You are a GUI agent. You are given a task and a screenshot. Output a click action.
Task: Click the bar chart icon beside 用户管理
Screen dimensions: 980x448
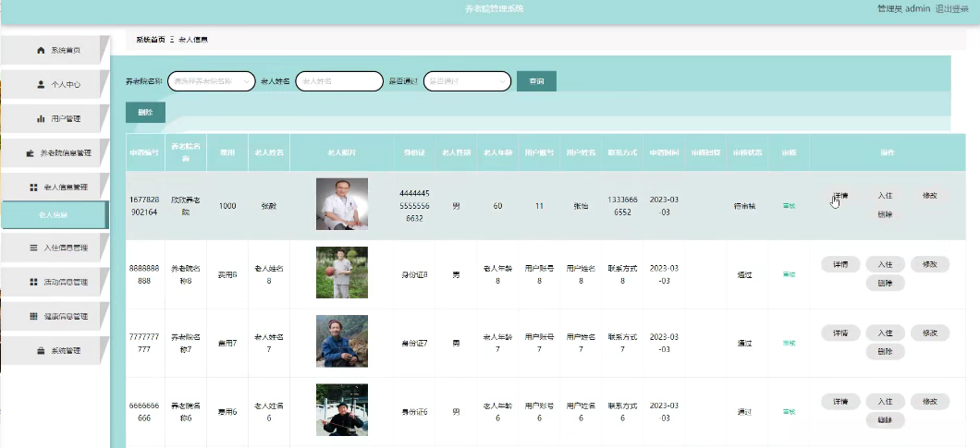[42, 119]
